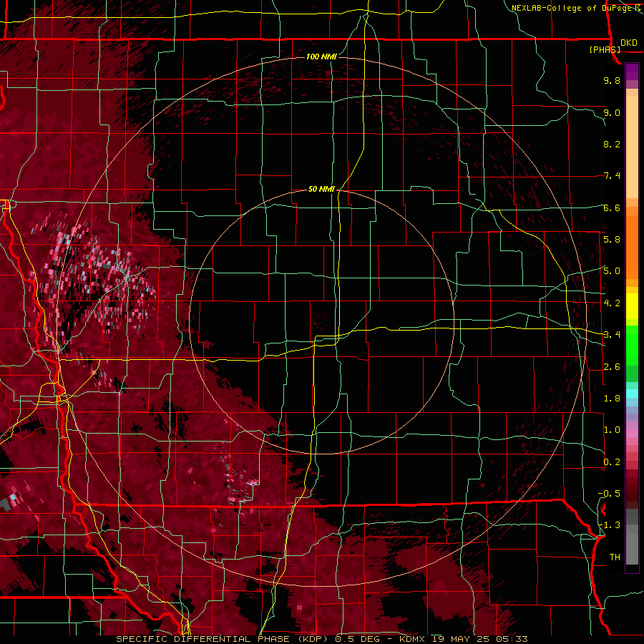
Task: Click the [PHAS] unit label
Action: pos(605,49)
